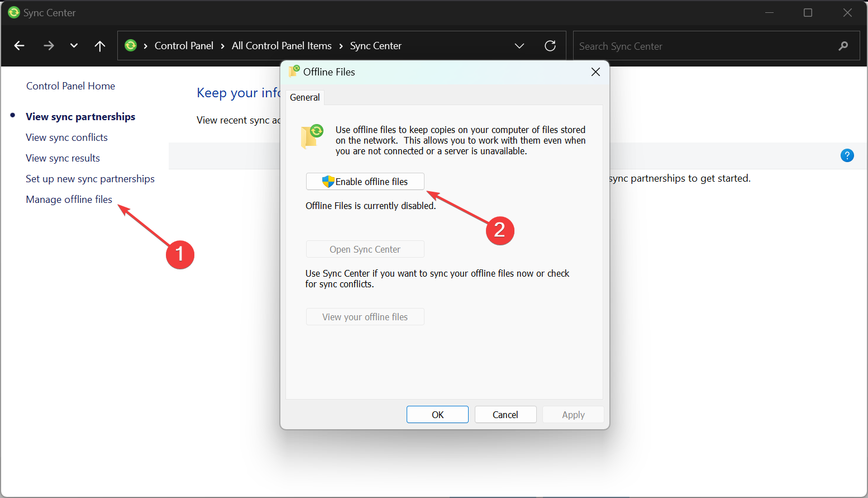868x498 pixels.
Task: Confirm the dialog with OK
Action: click(x=437, y=415)
